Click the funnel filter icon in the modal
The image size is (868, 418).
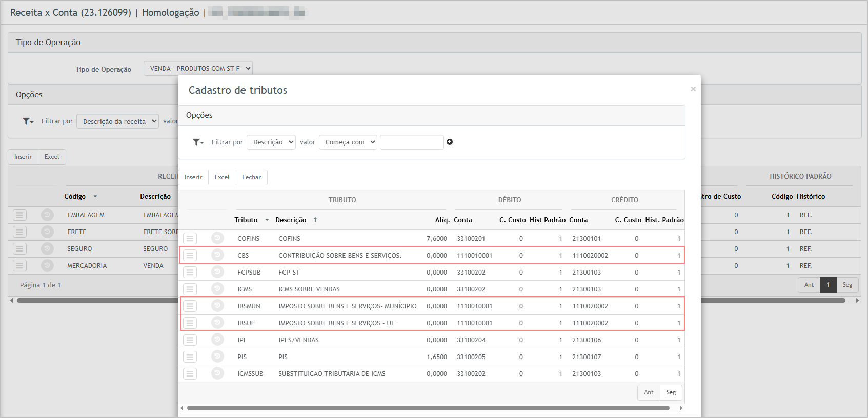click(x=198, y=142)
